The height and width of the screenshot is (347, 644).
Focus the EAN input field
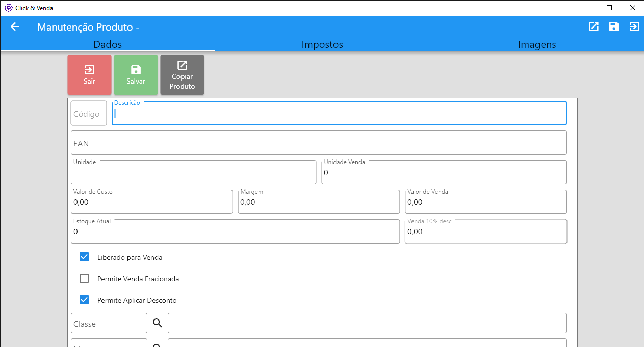click(319, 143)
